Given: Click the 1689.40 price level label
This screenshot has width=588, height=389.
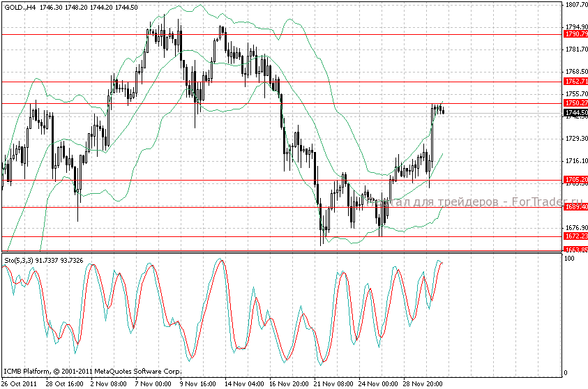Looking at the screenshot, I should [x=575, y=207].
